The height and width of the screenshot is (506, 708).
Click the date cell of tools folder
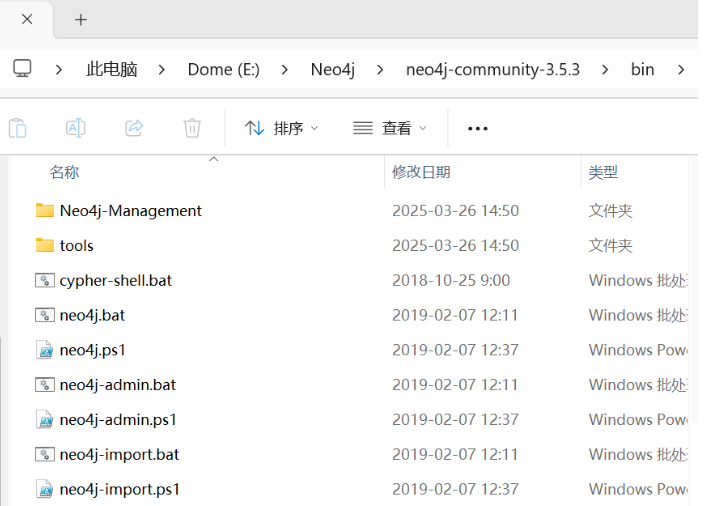tap(455, 246)
